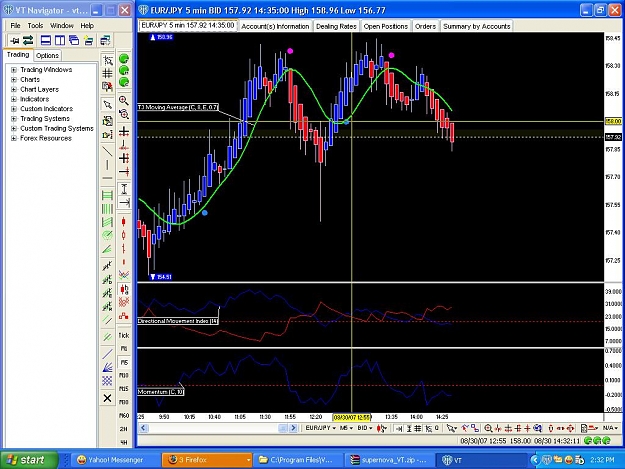The width and height of the screenshot is (625, 469).
Task: Toggle the M15 timeframe button
Action: click(x=124, y=389)
